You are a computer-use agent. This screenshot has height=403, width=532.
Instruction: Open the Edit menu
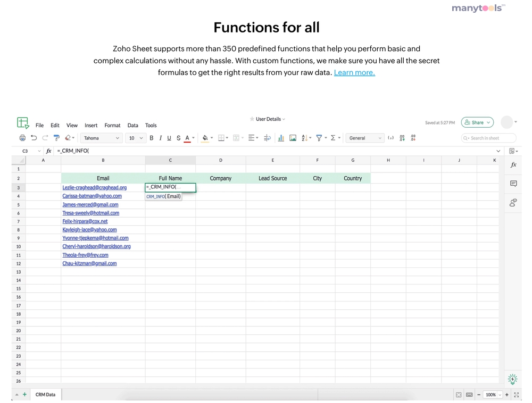(x=55, y=125)
